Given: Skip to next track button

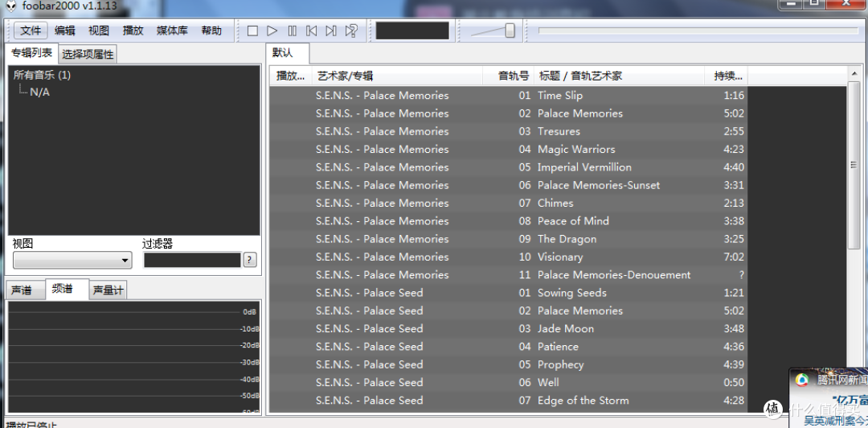Looking at the screenshot, I should [x=331, y=31].
